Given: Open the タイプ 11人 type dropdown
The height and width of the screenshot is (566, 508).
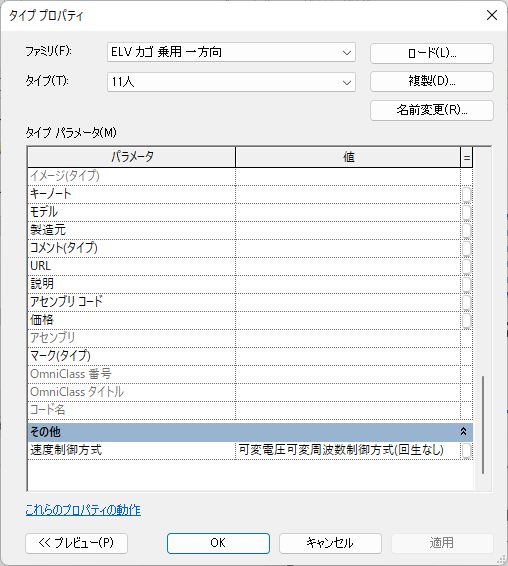Looking at the screenshot, I should pyautogui.click(x=231, y=82).
